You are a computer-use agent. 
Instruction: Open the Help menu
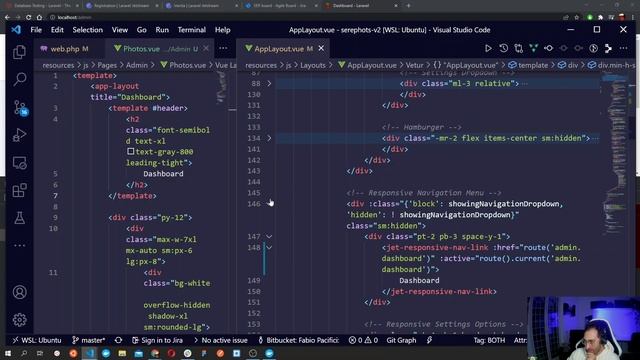pyautogui.click(x=222, y=30)
